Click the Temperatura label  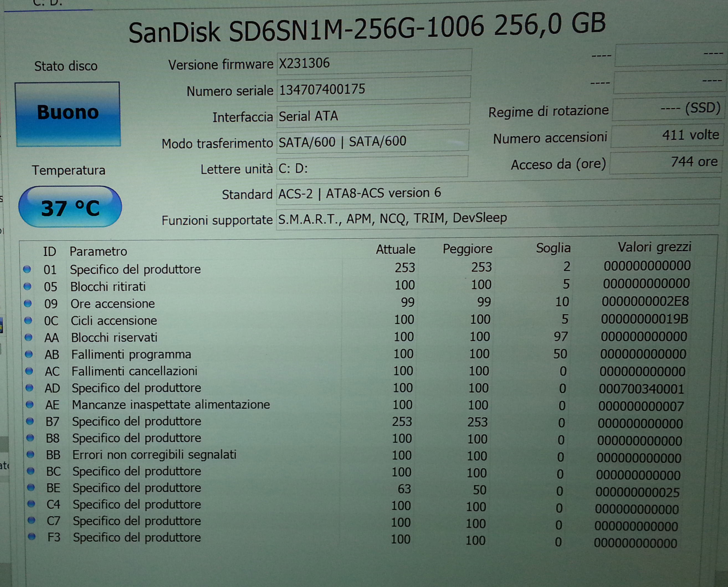(x=69, y=170)
